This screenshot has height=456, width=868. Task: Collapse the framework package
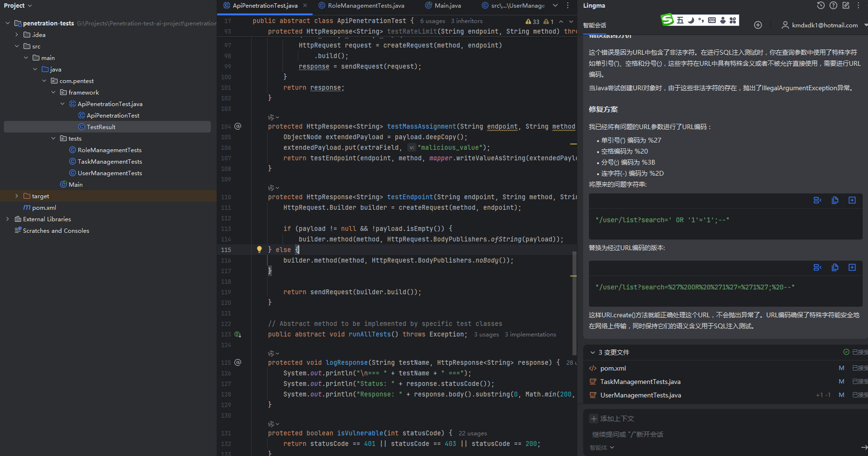click(x=53, y=92)
